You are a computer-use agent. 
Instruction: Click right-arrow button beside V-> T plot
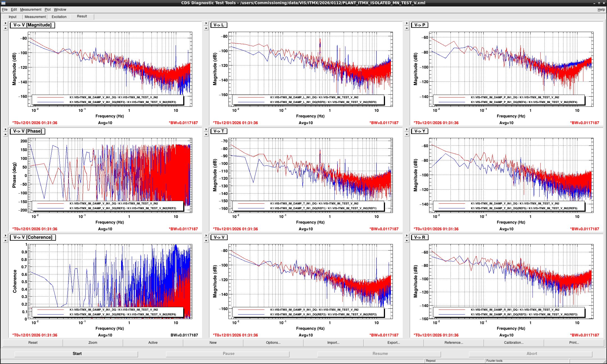206,129
